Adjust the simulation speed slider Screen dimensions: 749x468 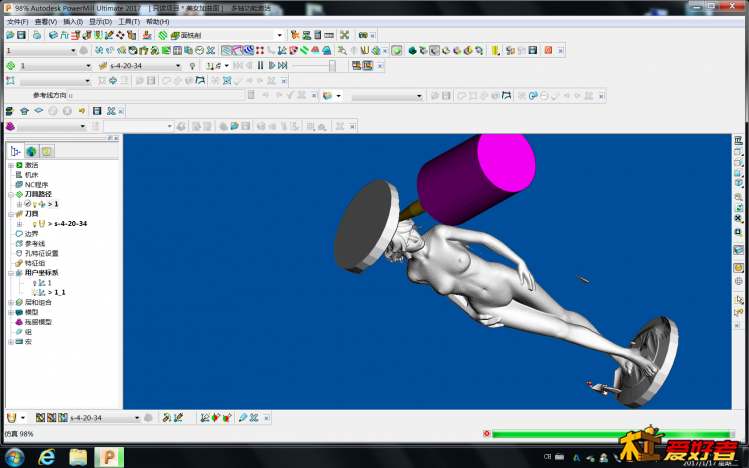pyautogui.click(x=332, y=65)
